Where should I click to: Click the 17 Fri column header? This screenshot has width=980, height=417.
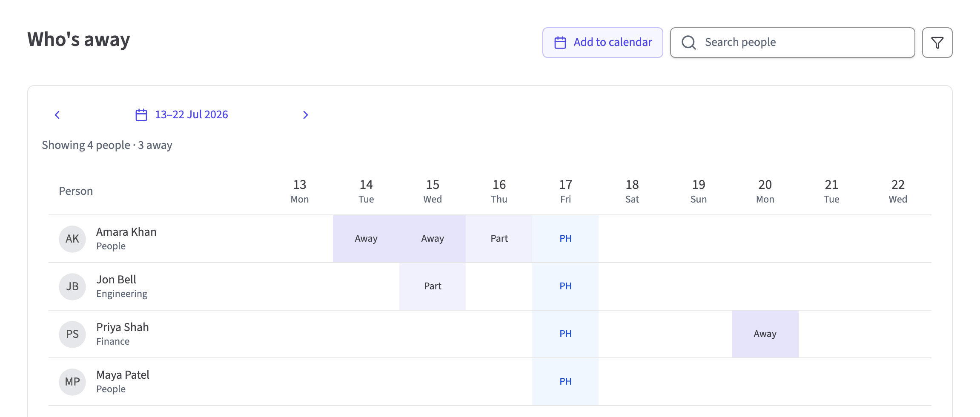pyautogui.click(x=565, y=191)
